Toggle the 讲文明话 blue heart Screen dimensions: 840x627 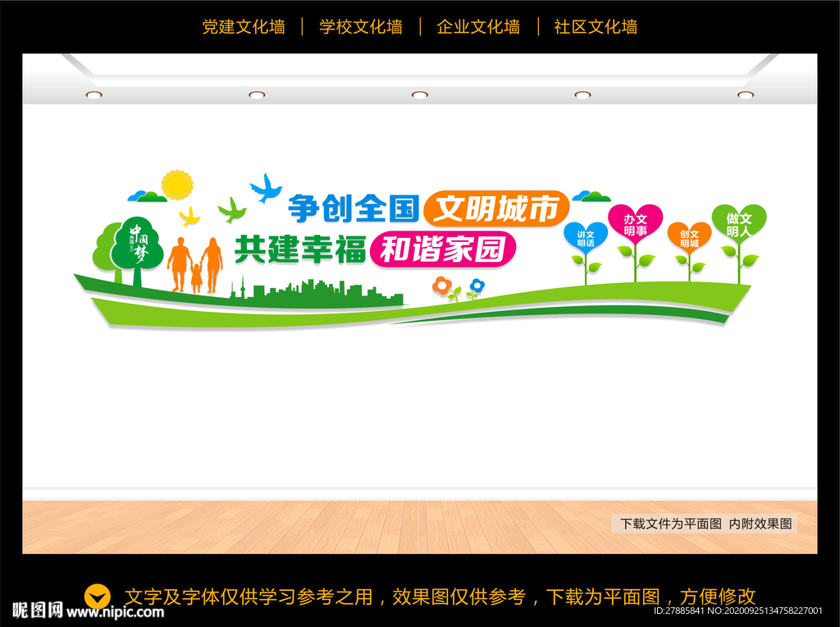click(584, 238)
